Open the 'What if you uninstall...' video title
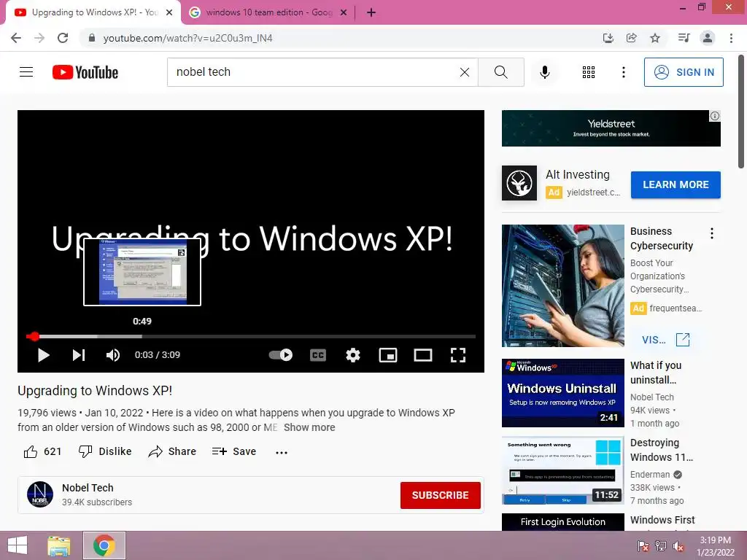747x560 pixels. pos(656,373)
